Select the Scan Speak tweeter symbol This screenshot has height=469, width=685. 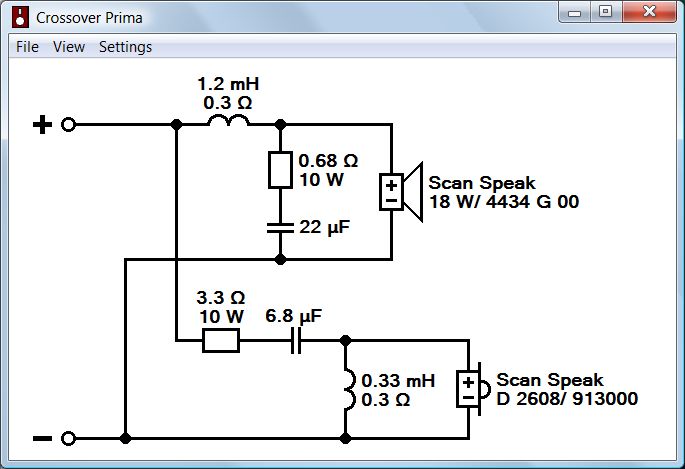(474, 389)
